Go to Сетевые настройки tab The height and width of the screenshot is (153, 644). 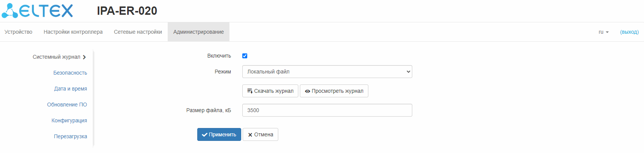(138, 32)
